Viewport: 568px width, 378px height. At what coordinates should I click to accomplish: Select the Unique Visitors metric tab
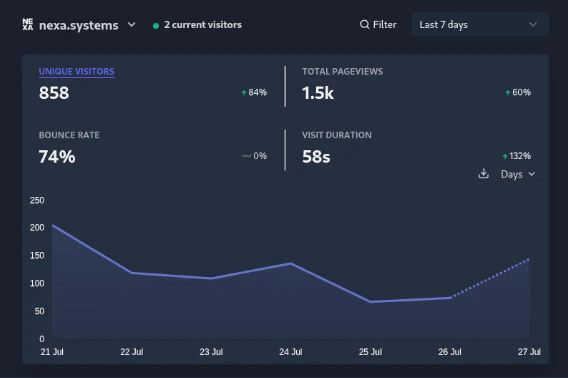click(76, 71)
